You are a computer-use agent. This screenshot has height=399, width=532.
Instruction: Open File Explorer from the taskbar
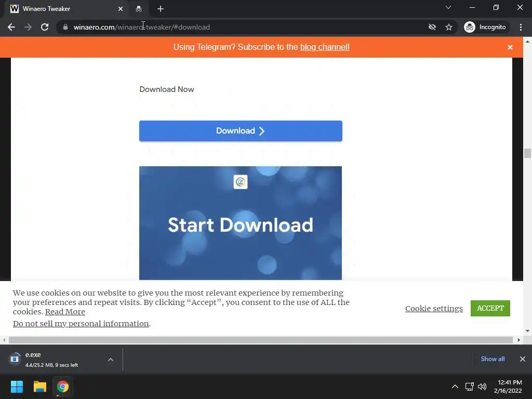39,387
